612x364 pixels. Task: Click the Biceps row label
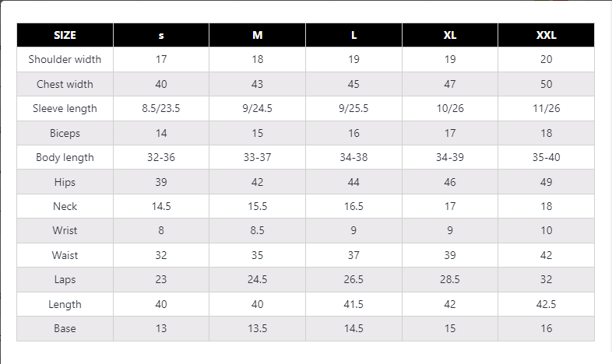coord(65,133)
